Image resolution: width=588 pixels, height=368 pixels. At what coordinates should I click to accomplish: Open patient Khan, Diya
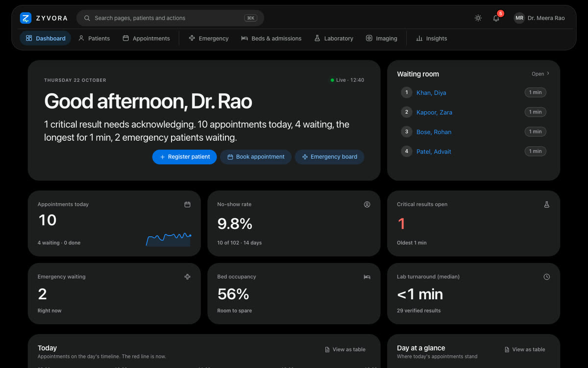coord(431,93)
